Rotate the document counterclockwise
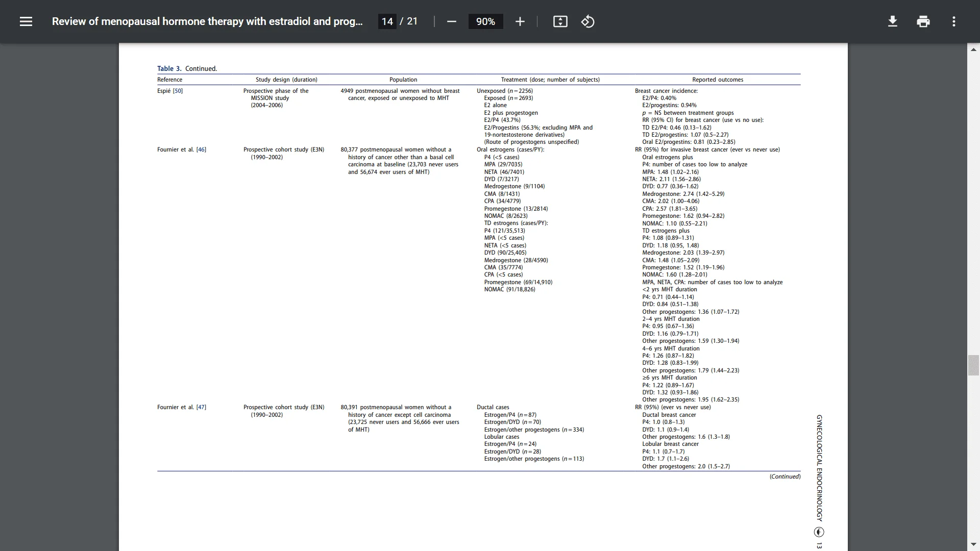980x551 pixels. pos(587,21)
